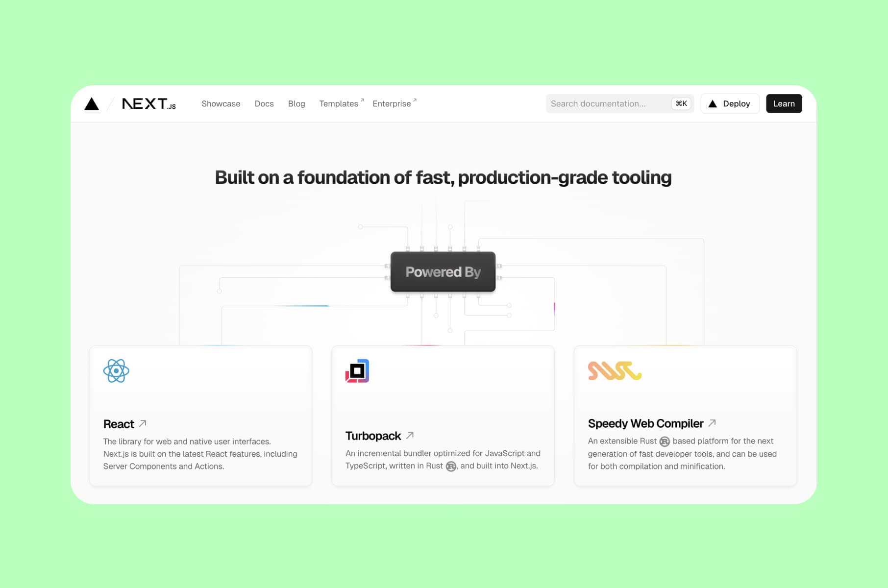Click the Speedy Web Compiler wavy logo

615,371
